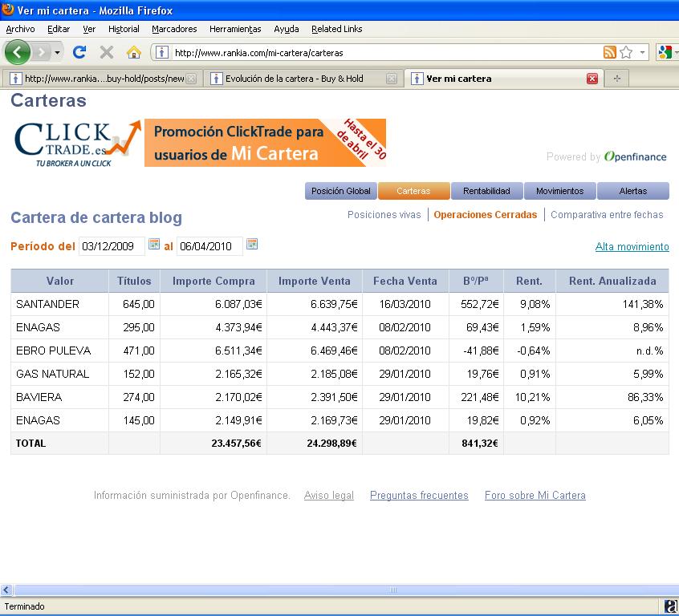
Task: Click the Google search engine icon
Action: tap(665, 52)
